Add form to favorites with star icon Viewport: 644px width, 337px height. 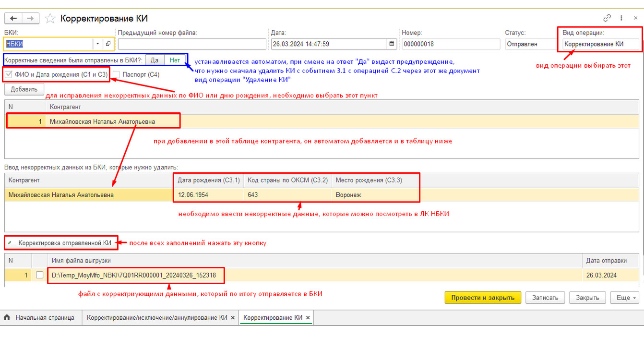50,19
